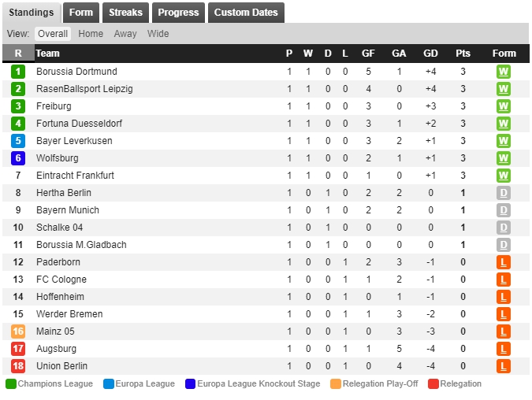Screen dimensions: 532x400
Task: Click rank 1 green position badge
Action: pos(18,72)
